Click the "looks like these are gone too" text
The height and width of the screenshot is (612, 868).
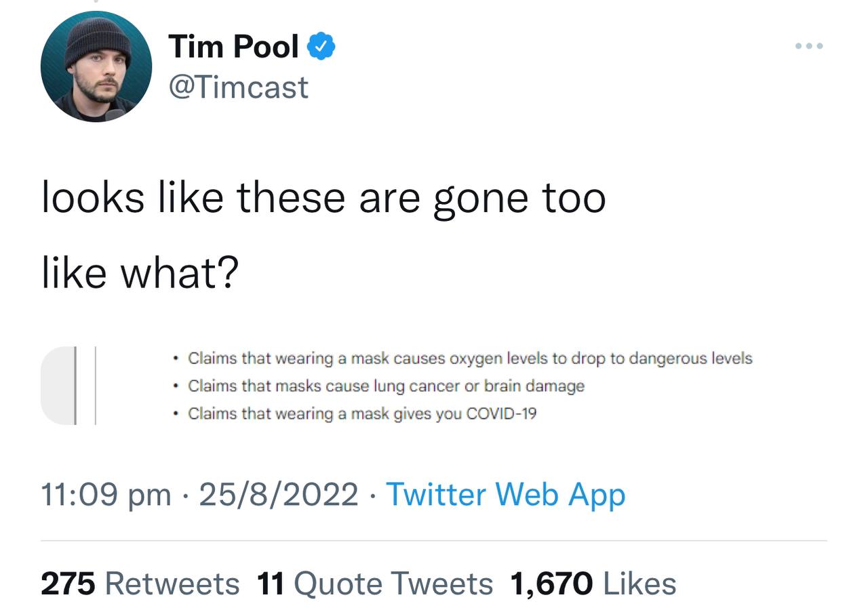[323, 197]
